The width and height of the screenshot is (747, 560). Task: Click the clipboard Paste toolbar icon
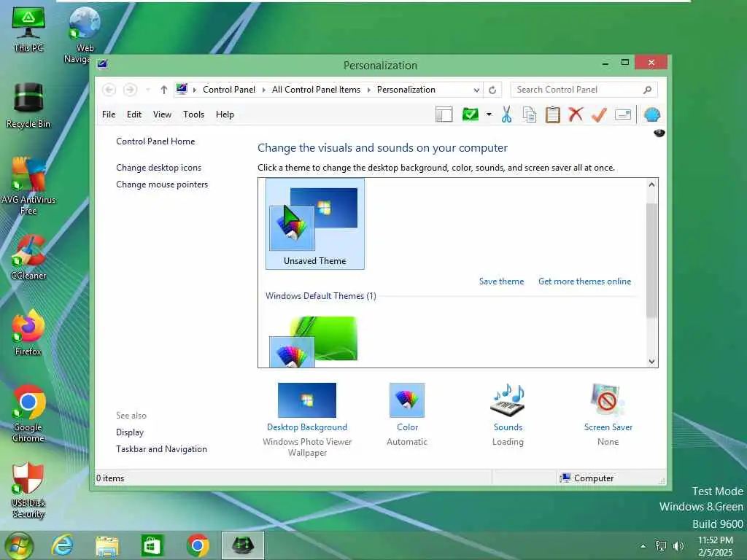click(x=553, y=114)
